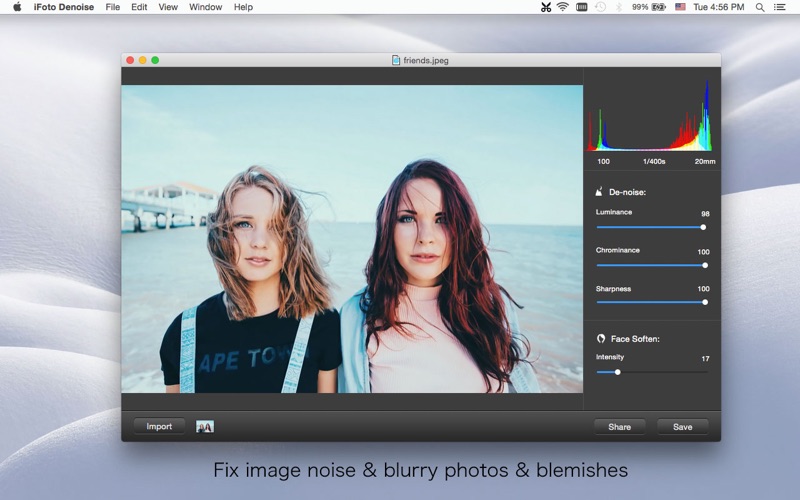This screenshot has height=500, width=800.
Task: Open the View menu
Action: coord(168,7)
